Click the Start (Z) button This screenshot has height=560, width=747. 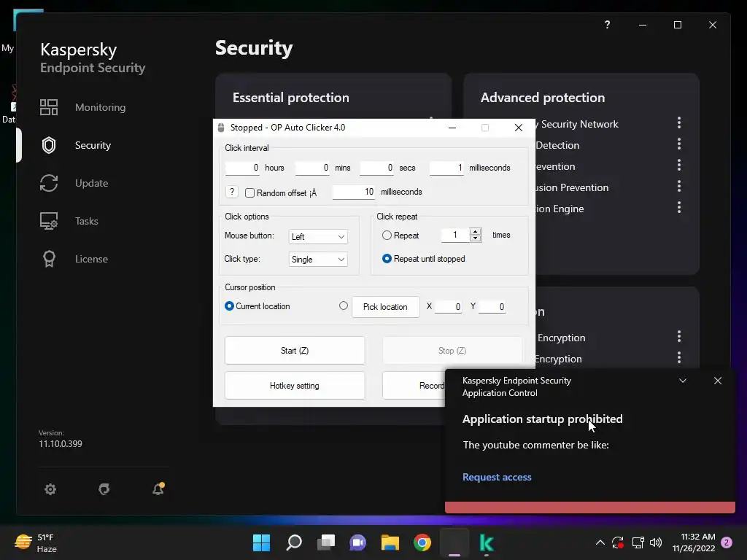click(295, 351)
